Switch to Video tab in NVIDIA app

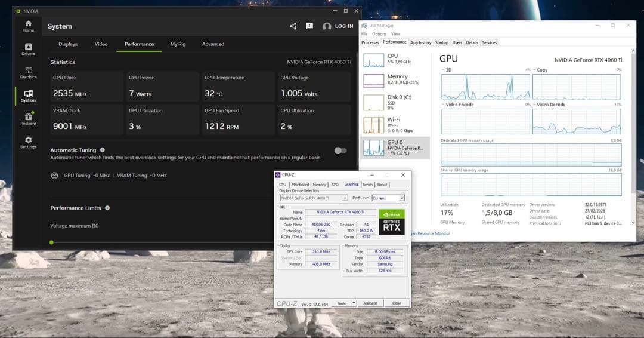pyautogui.click(x=101, y=44)
